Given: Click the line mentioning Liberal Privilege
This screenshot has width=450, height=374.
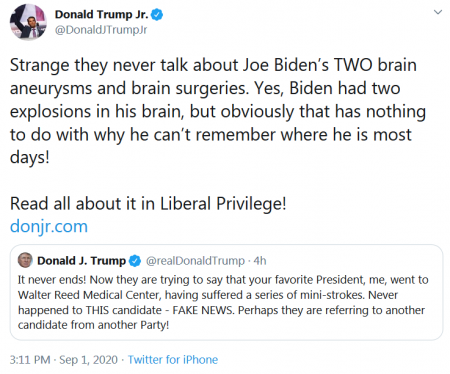Looking at the screenshot, I should pyautogui.click(x=148, y=203).
